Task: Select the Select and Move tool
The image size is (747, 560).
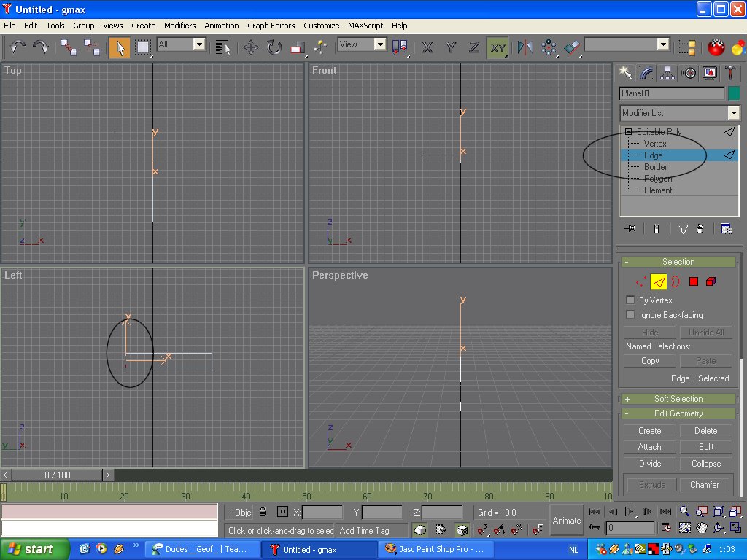Action: (250, 47)
